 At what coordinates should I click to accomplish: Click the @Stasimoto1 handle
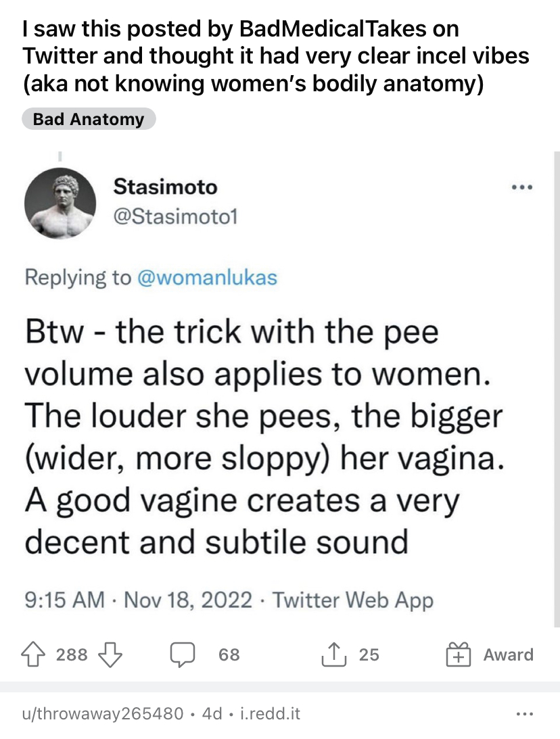click(x=175, y=216)
